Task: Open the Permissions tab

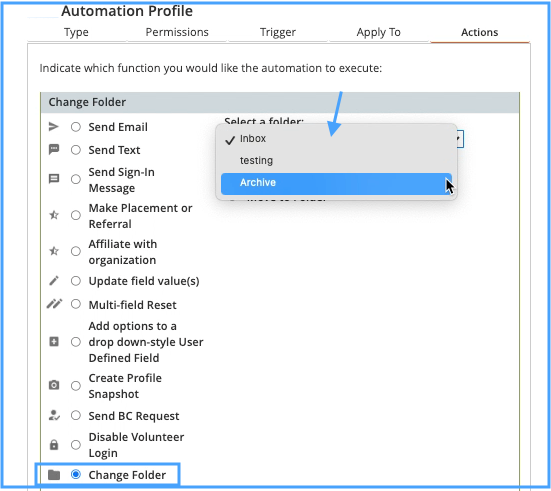Action: [x=177, y=32]
